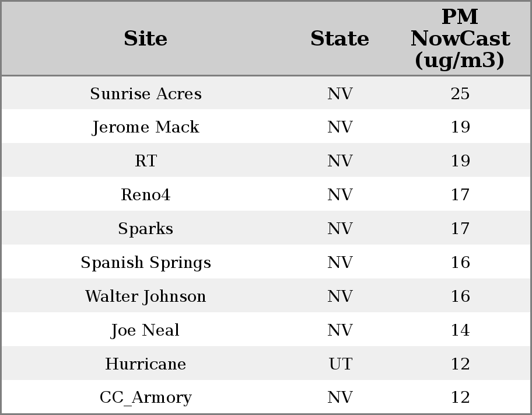Select the PM value 25 cell

[460, 93]
